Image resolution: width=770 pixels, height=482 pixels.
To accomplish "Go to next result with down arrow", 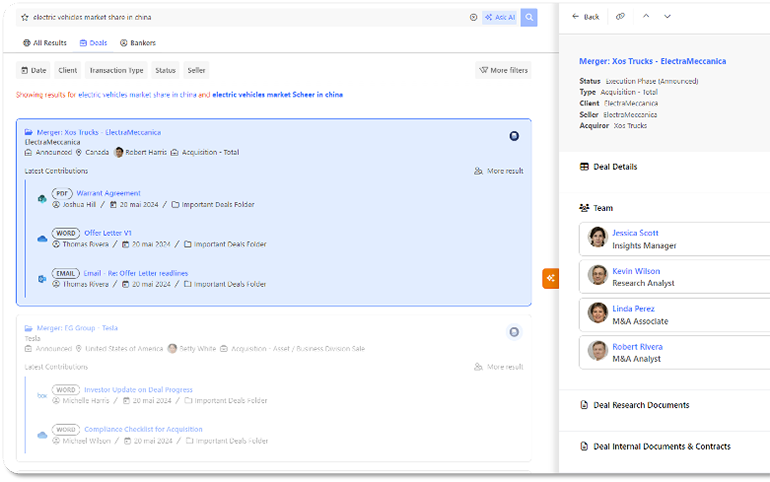I will point(667,17).
